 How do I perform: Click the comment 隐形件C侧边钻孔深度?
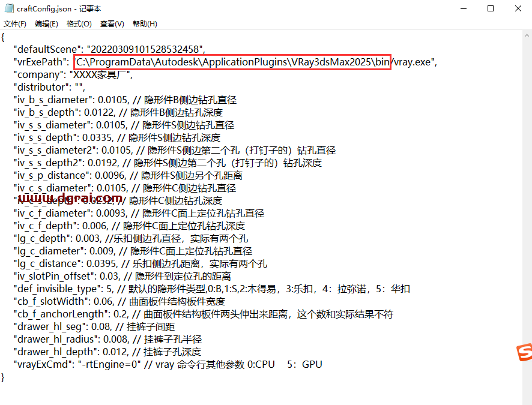[176, 200]
